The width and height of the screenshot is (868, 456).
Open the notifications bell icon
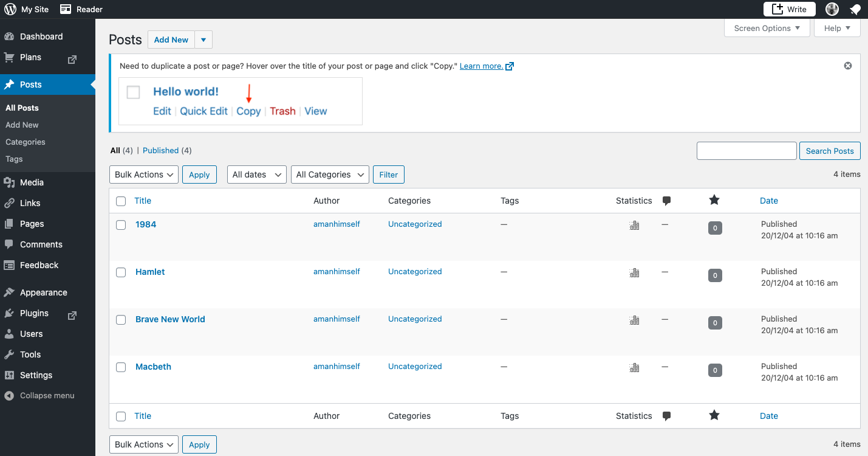(x=855, y=9)
